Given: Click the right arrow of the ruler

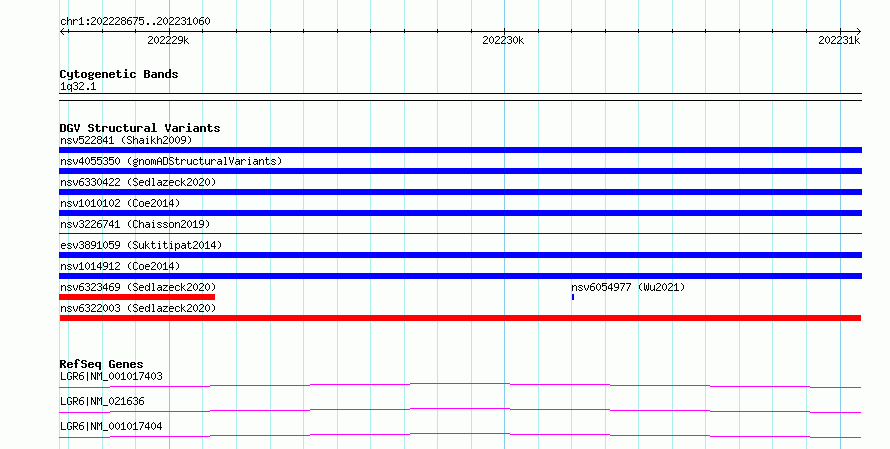Looking at the screenshot, I should pyautogui.click(x=858, y=31).
